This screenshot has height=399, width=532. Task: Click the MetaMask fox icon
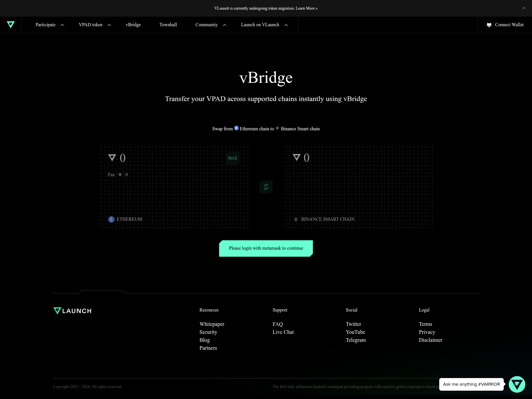pyautogui.click(x=489, y=25)
